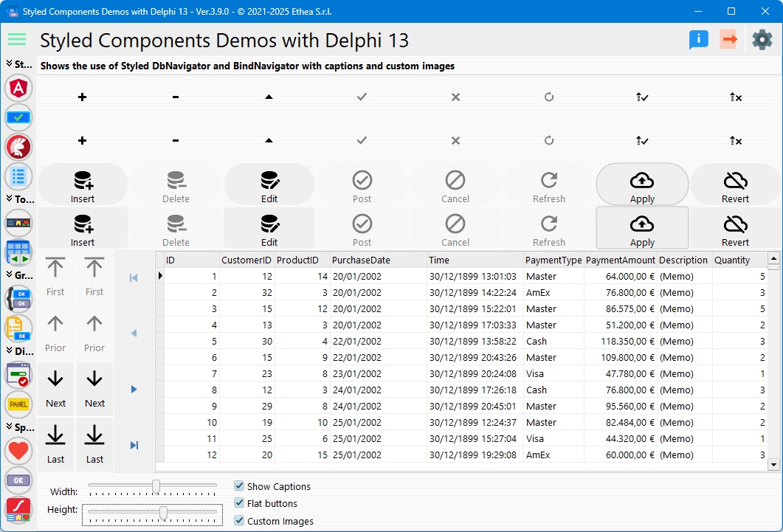Click the orange exit arrow icon
Image resolution: width=783 pixels, height=532 pixels.
(729, 40)
